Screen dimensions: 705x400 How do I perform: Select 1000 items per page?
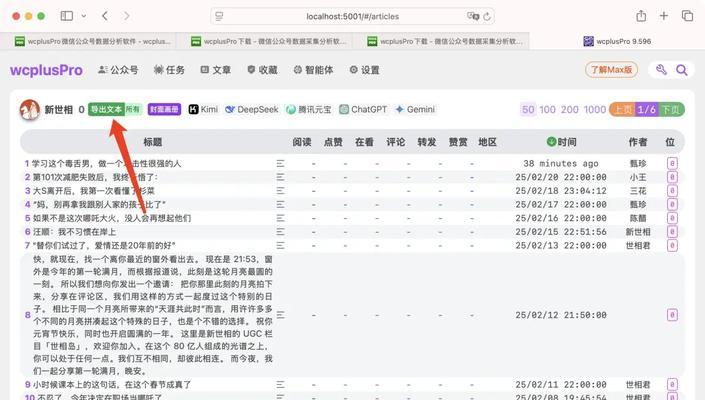tap(594, 110)
